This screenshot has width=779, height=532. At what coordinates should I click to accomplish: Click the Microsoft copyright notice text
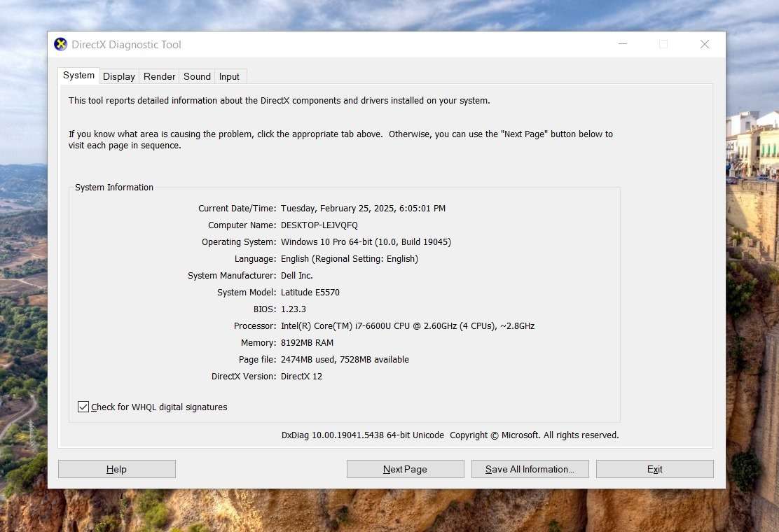534,435
